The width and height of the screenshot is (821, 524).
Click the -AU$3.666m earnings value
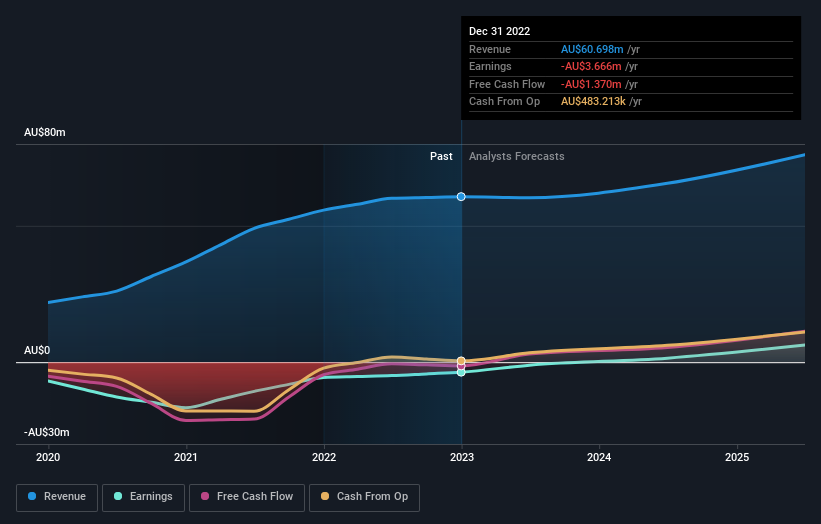coord(591,66)
